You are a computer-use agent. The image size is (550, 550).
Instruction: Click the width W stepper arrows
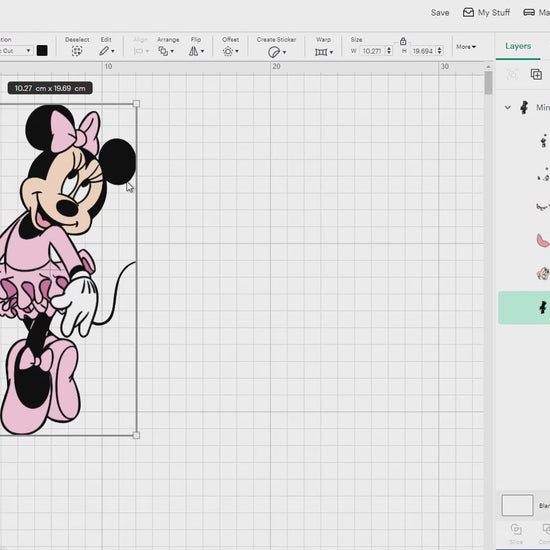click(389, 51)
